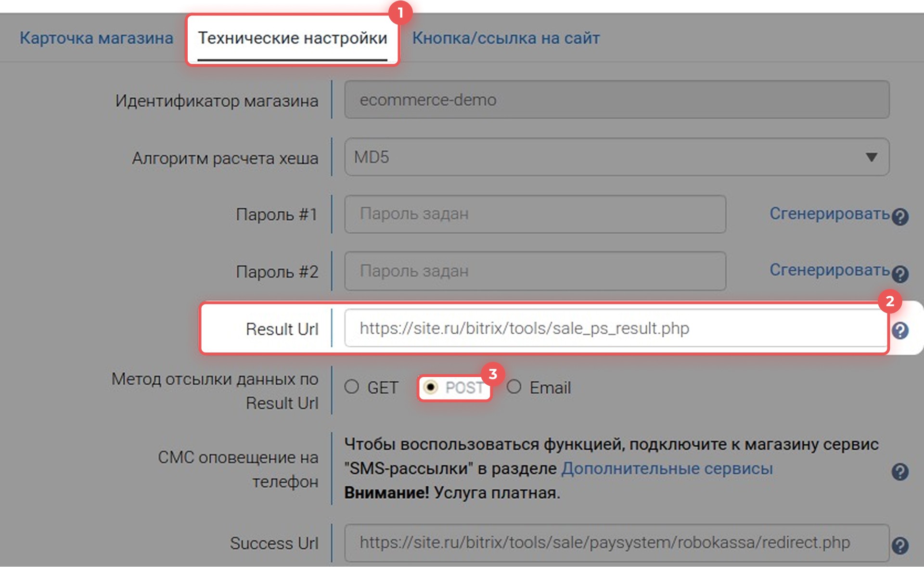Focus the Success Url input field
The image size is (924, 567).
(616, 543)
